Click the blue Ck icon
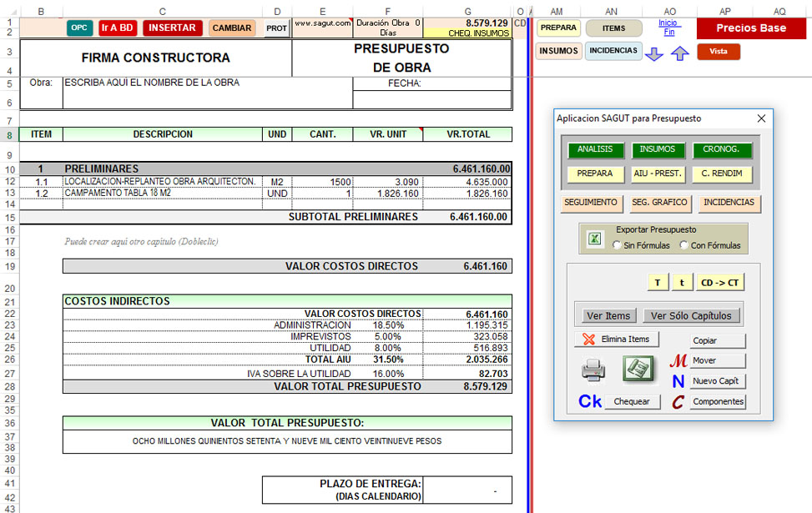The image size is (812, 513). click(590, 401)
